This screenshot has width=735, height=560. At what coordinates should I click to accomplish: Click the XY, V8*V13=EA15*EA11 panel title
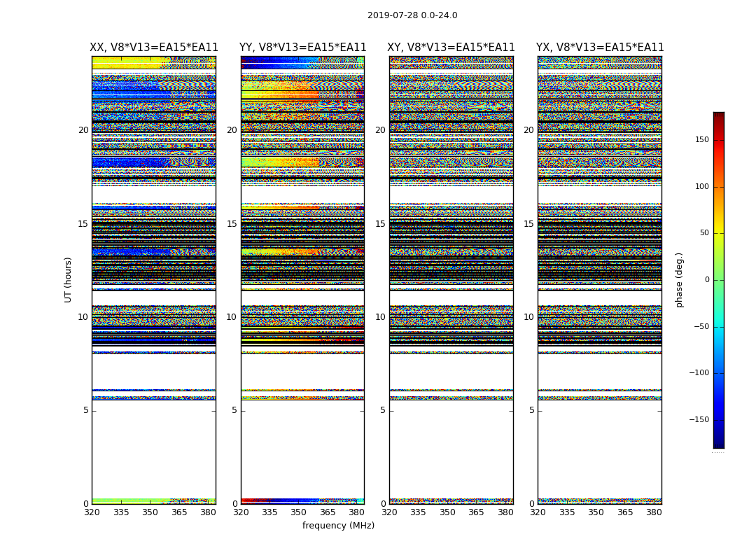(x=451, y=48)
